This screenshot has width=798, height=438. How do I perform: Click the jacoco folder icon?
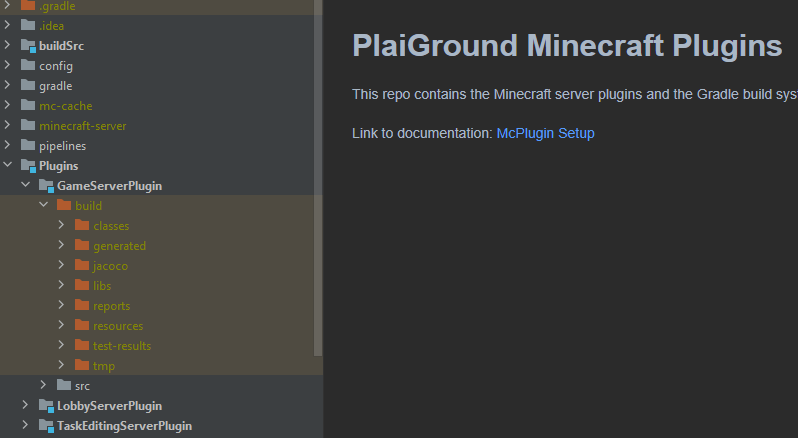point(82,265)
